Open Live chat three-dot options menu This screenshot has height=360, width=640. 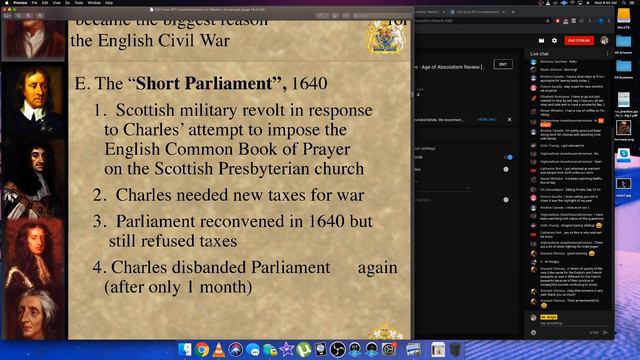coord(607,53)
